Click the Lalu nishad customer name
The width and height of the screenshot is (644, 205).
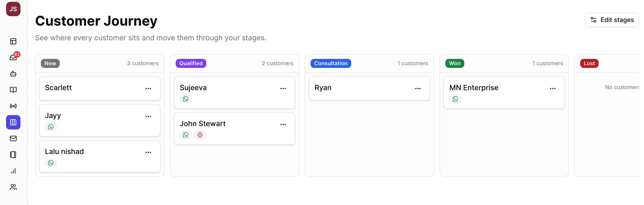[64, 152]
